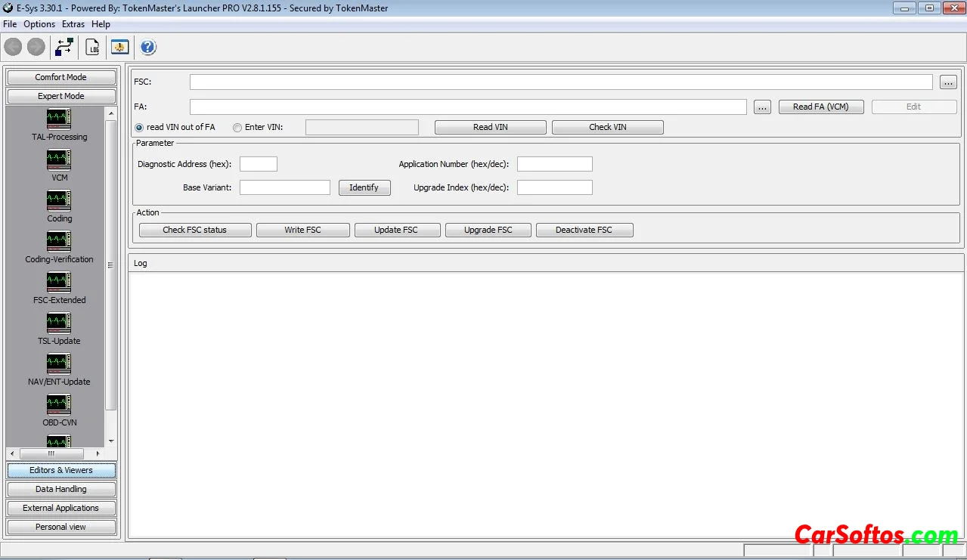Image resolution: width=967 pixels, height=560 pixels.
Task: Open the TAL-Processing module icon
Action: pyautogui.click(x=59, y=119)
